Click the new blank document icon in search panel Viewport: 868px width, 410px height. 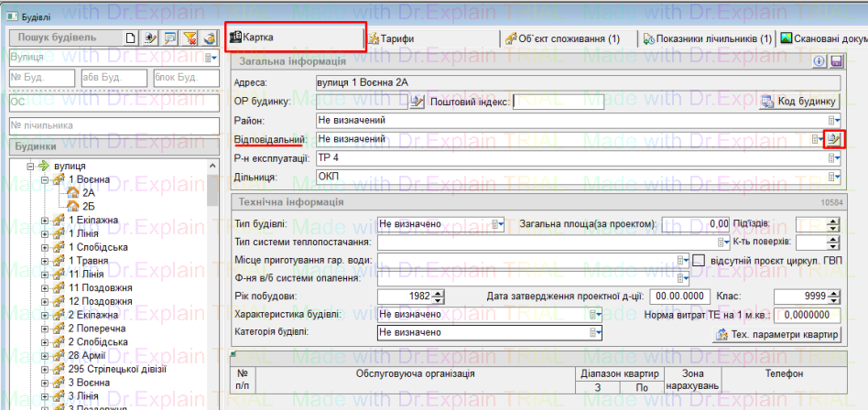click(132, 38)
